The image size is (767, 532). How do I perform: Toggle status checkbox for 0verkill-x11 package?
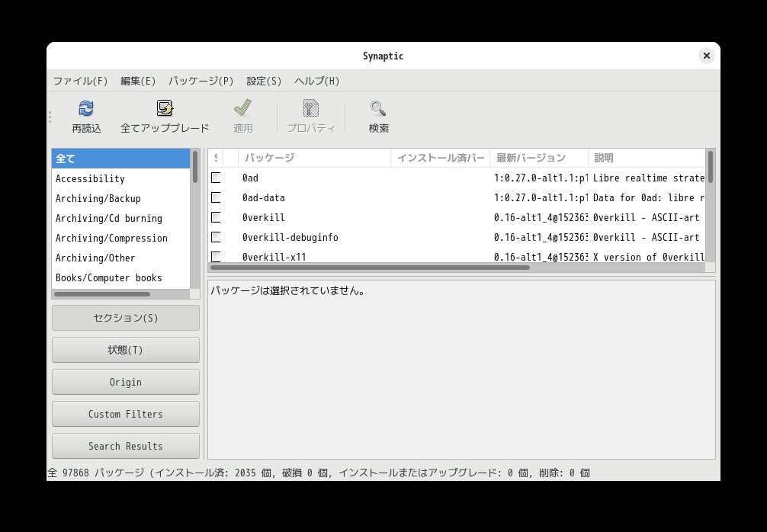click(216, 257)
